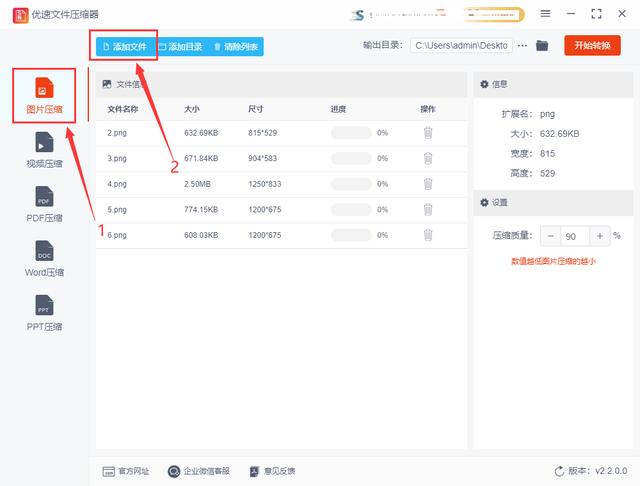640x486 pixels.
Task: Click the 操作 column header
Action: click(x=428, y=109)
